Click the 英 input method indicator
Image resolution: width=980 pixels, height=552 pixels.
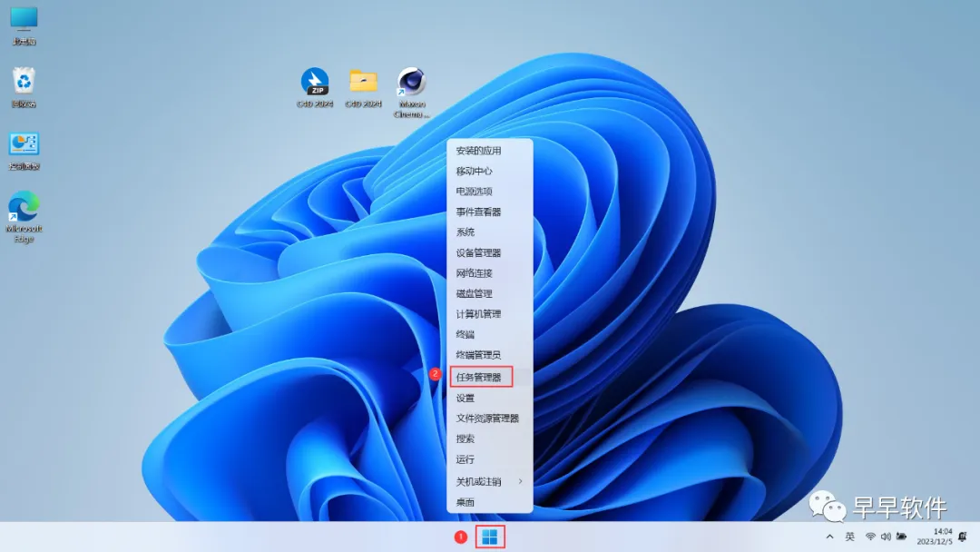849,537
